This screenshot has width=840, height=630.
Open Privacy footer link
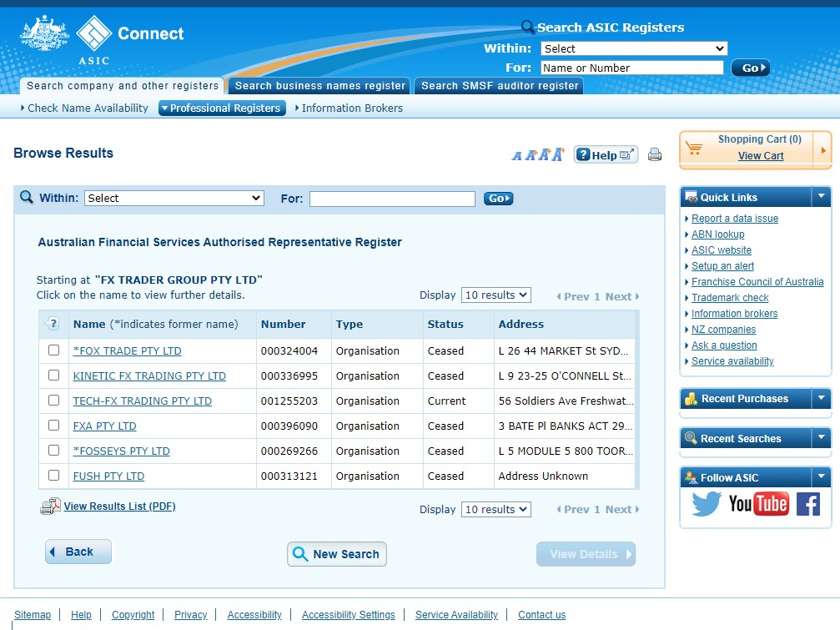click(x=191, y=614)
